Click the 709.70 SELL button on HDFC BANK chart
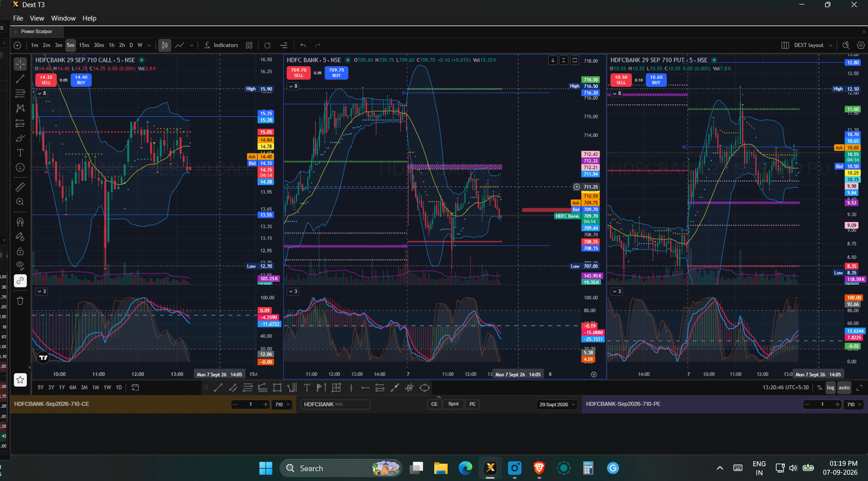This screenshot has width=868, height=481. coord(298,72)
